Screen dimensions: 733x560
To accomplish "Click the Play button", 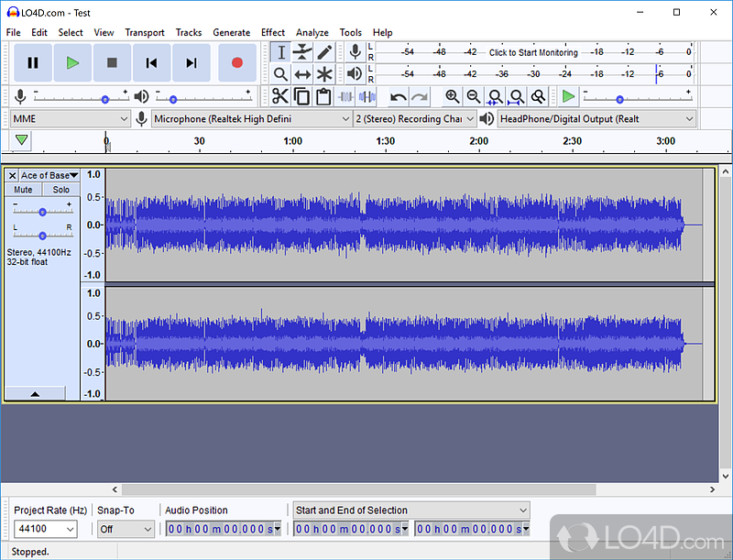I will pos(72,62).
